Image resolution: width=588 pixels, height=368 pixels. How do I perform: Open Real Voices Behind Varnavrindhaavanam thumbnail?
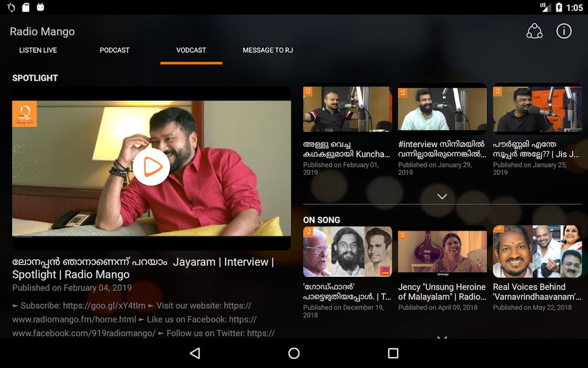click(537, 251)
